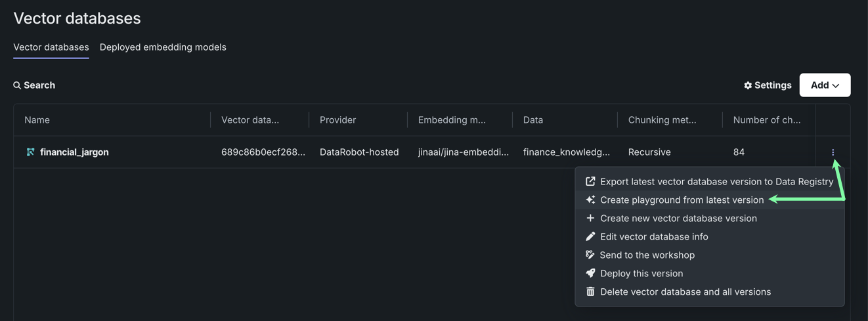Choose Deploy this version menu entry
Screen dimensions: 868x321
pyautogui.click(x=641, y=273)
